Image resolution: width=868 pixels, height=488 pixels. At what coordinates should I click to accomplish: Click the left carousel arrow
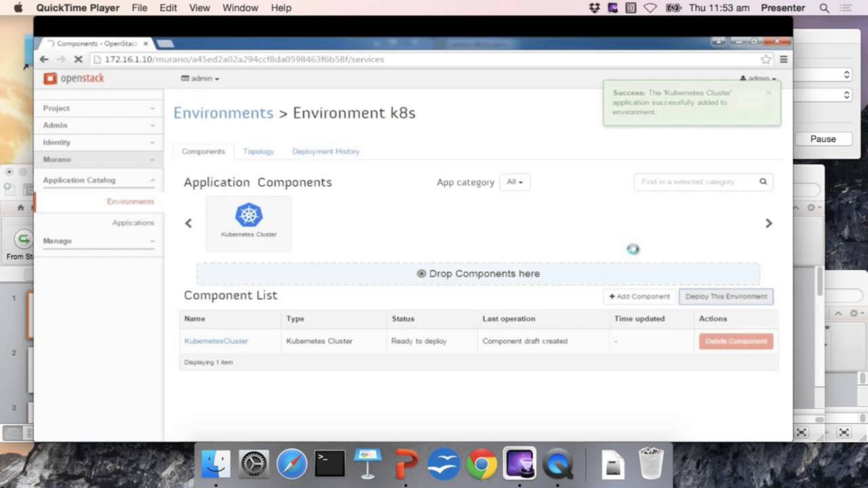(189, 223)
